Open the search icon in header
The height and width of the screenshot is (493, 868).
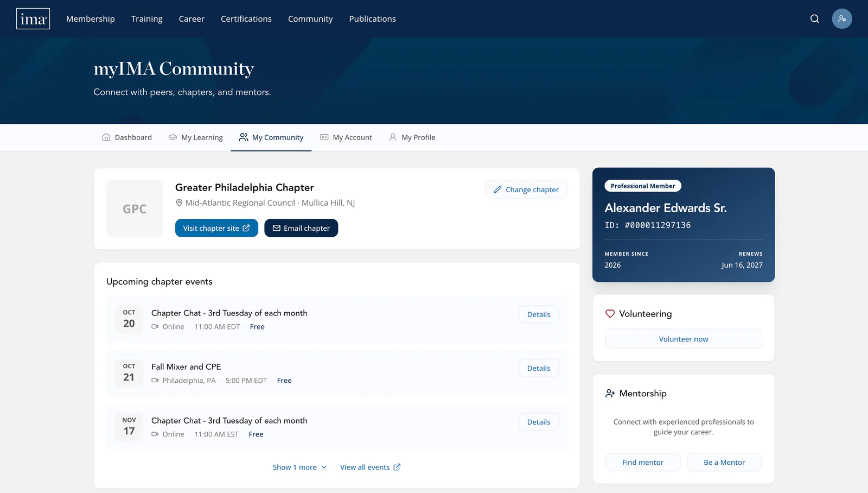pos(814,19)
